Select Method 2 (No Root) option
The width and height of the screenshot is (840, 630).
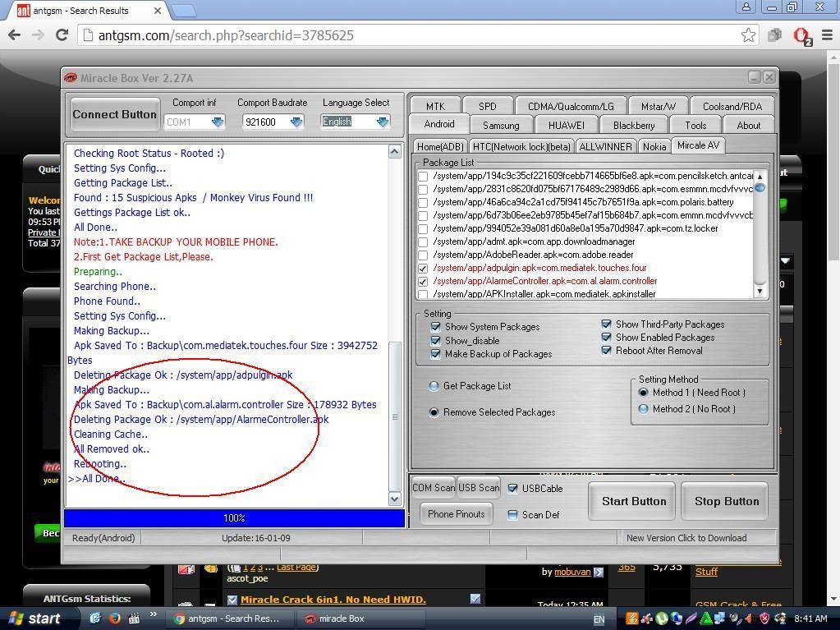pyautogui.click(x=644, y=409)
